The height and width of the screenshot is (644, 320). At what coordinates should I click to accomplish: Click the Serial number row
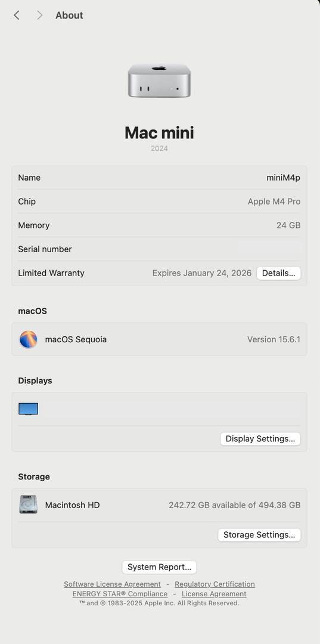pos(159,249)
